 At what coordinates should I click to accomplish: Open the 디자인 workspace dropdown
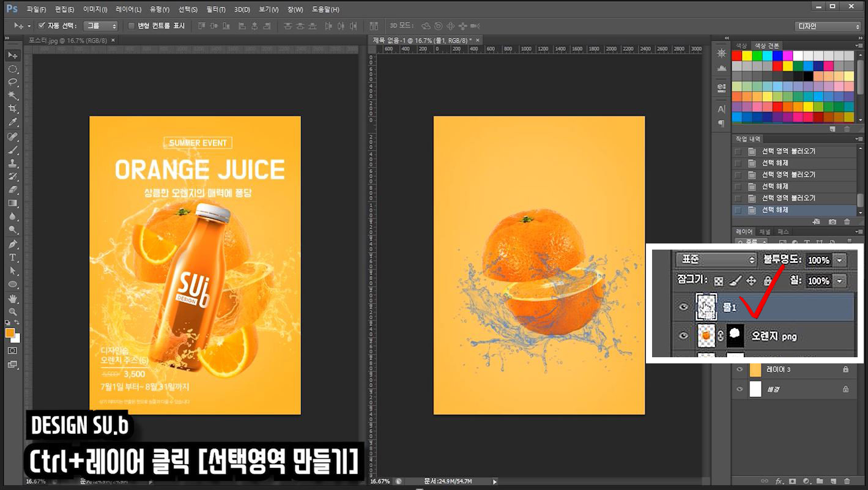[828, 26]
